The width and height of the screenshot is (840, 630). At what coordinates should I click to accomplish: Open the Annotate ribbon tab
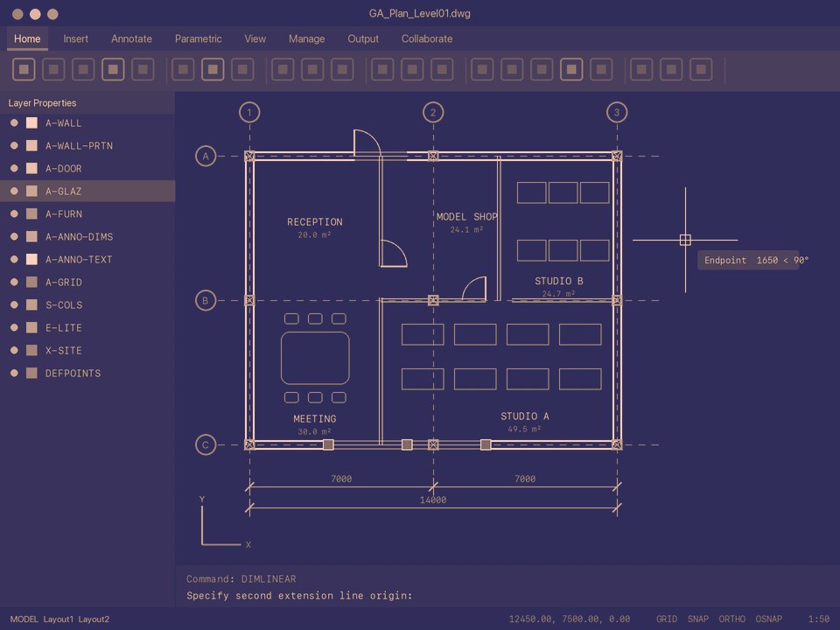pyautogui.click(x=131, y=38)
